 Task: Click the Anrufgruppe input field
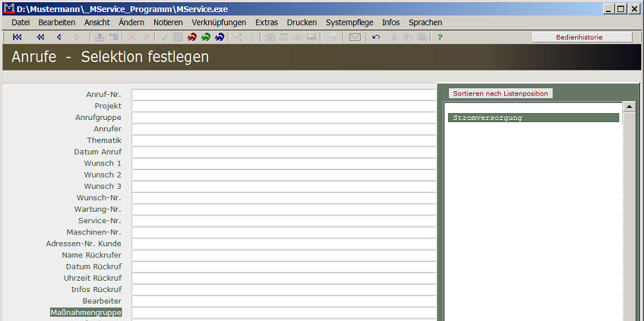pyautogui.click(x=284, y=118)
